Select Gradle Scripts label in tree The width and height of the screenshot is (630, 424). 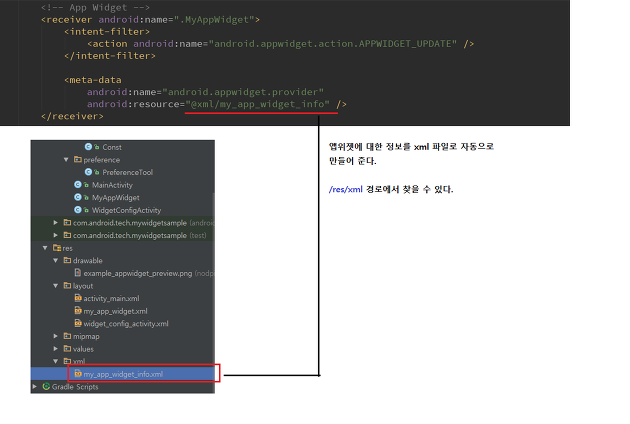tap(75, 387)
